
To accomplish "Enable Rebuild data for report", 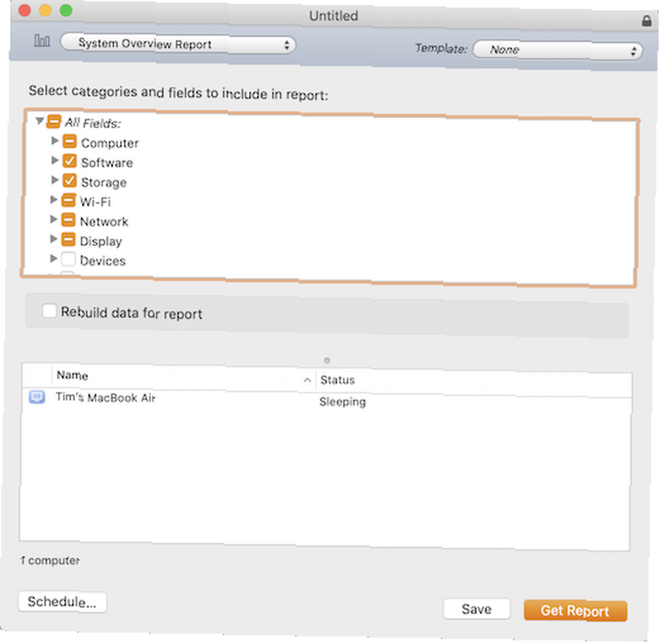I will click(49, 311).
